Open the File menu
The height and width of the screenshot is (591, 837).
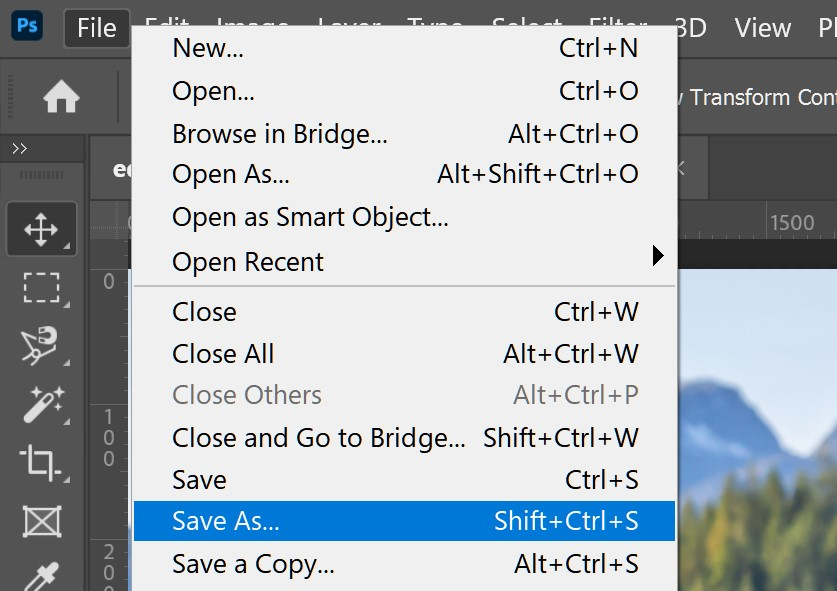pyautogui.click(x=96, y=28)
